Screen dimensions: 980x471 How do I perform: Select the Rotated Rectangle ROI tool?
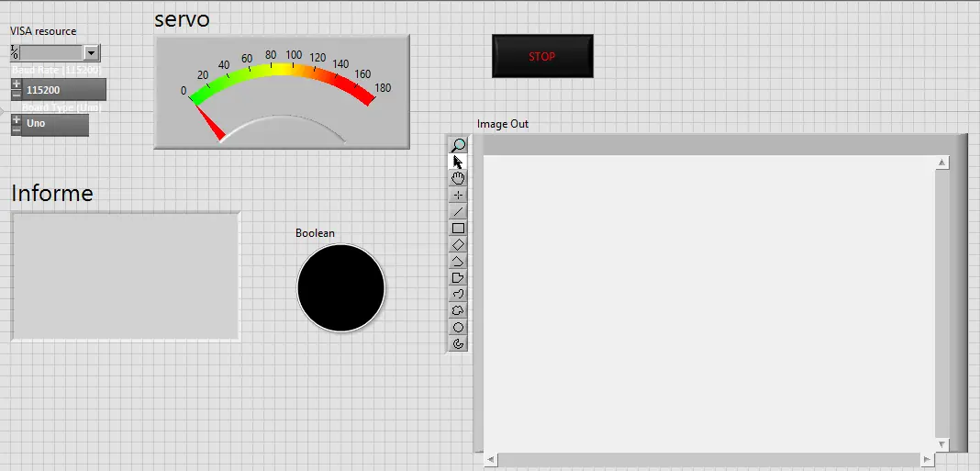(x=458, y=244)
